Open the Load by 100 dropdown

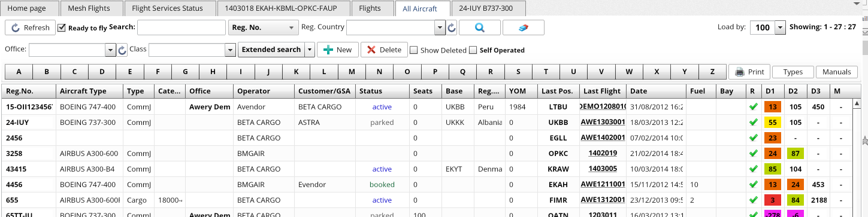pyautogui.click(x=780, y=27)
